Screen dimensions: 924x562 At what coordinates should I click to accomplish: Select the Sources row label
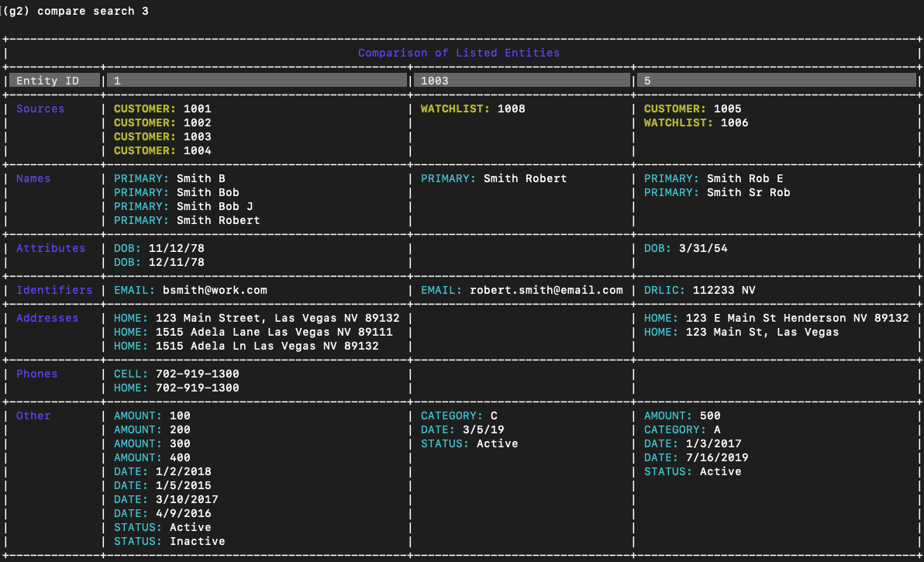pyautogui.click(x=40, y=109)
